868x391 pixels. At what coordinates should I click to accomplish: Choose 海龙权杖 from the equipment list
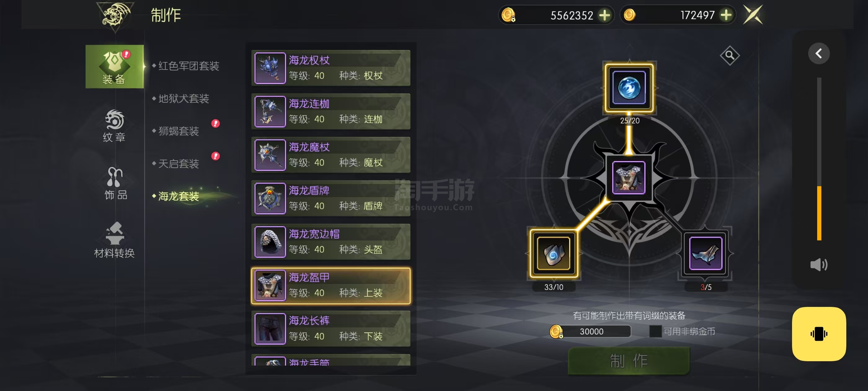tap(331, 68)
